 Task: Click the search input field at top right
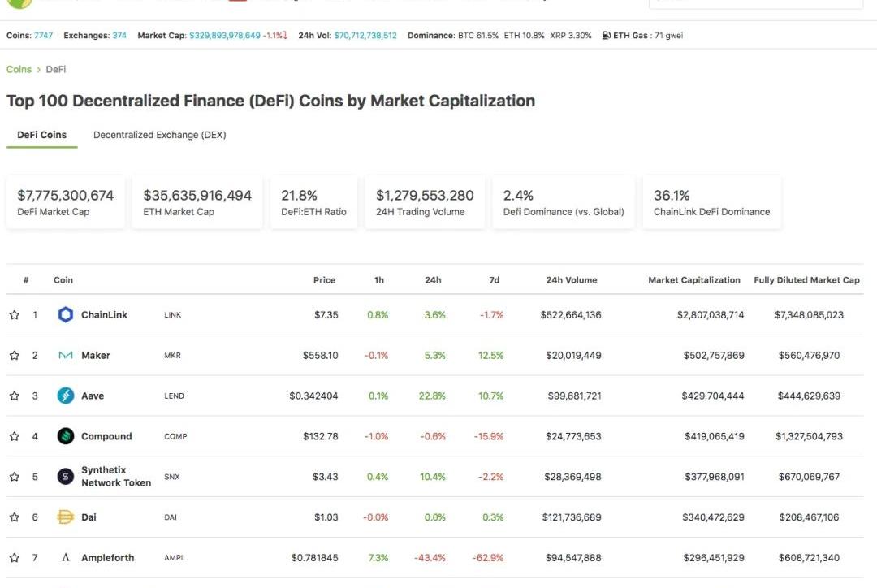pyautogui.click(x=755, y=2)
